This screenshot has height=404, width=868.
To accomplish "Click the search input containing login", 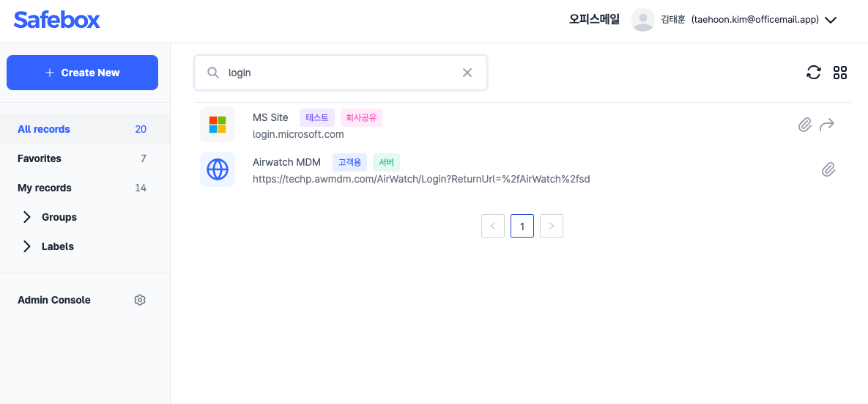I will click(337, 73).
